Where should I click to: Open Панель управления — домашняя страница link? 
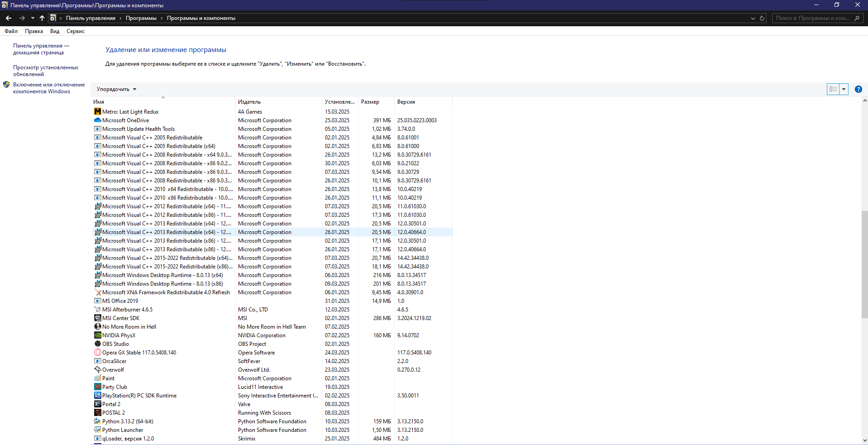coord(41,49)
